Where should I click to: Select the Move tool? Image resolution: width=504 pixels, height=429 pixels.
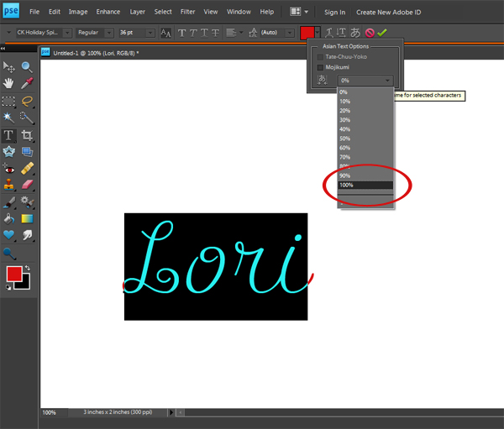pyautogui.click(x=8, y=67)
